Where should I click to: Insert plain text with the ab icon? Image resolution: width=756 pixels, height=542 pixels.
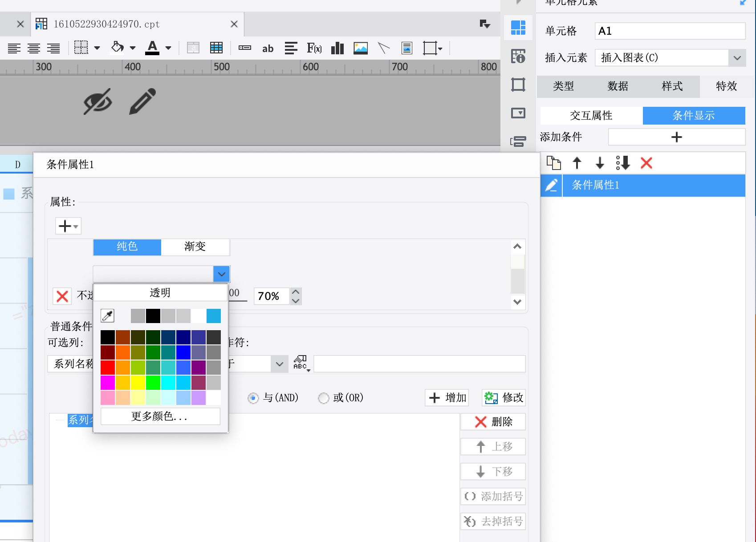268,49
